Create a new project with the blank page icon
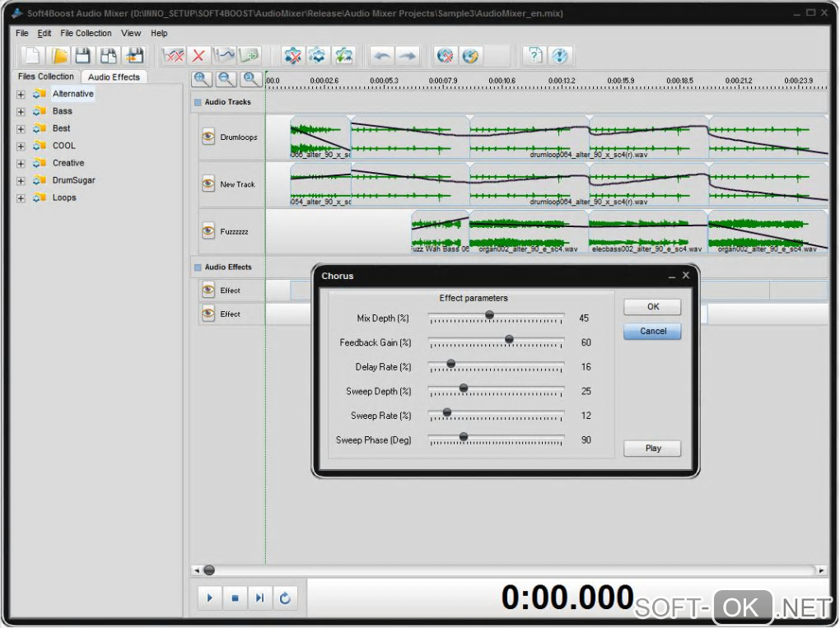 [x=33, y=56]
